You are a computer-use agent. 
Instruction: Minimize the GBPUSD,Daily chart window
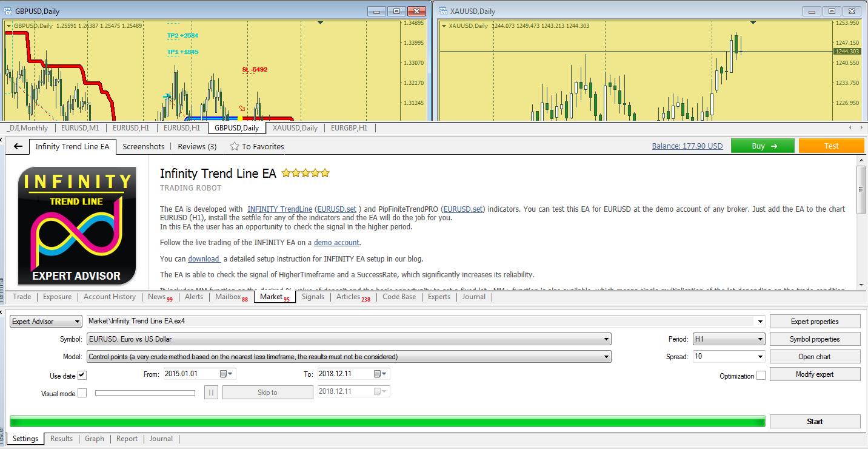pos(377,12)
